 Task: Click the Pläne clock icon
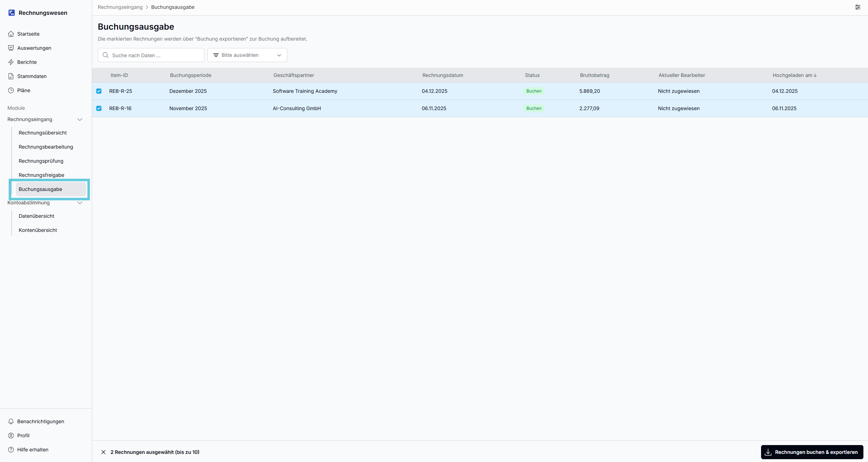pos(11,90)
